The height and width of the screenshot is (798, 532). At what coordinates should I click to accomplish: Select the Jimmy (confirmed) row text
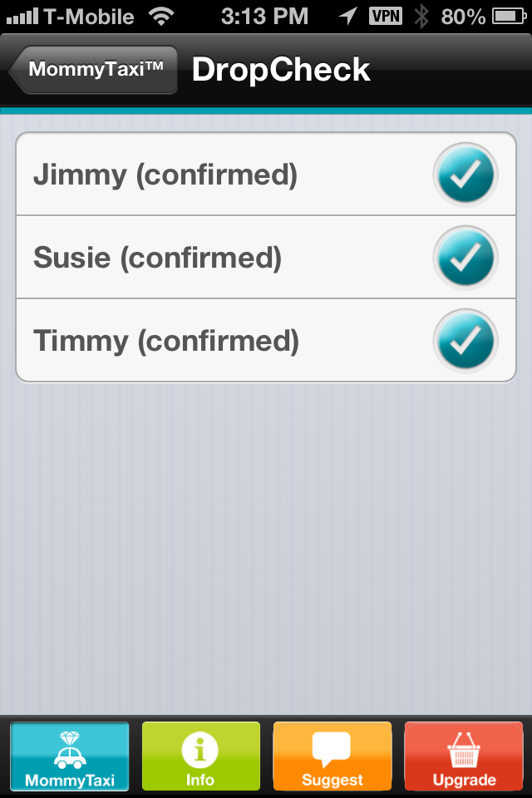pyautogui.click(x=165, y=175)
